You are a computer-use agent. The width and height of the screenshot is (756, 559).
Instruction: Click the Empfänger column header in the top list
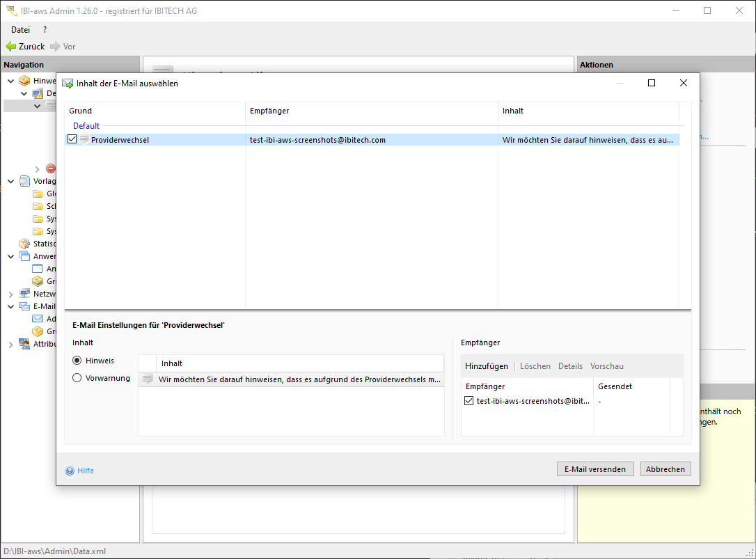click(269, 111)
